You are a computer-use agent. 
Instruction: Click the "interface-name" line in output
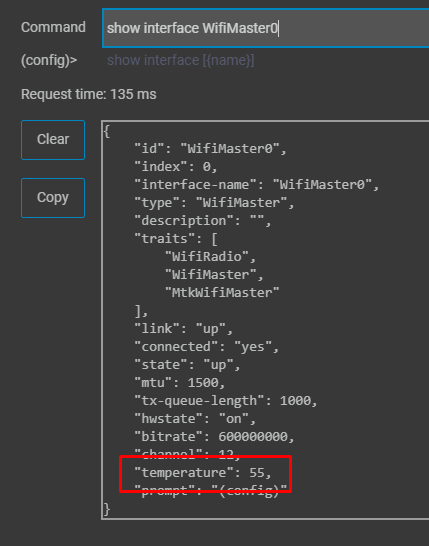click(257, 185)
